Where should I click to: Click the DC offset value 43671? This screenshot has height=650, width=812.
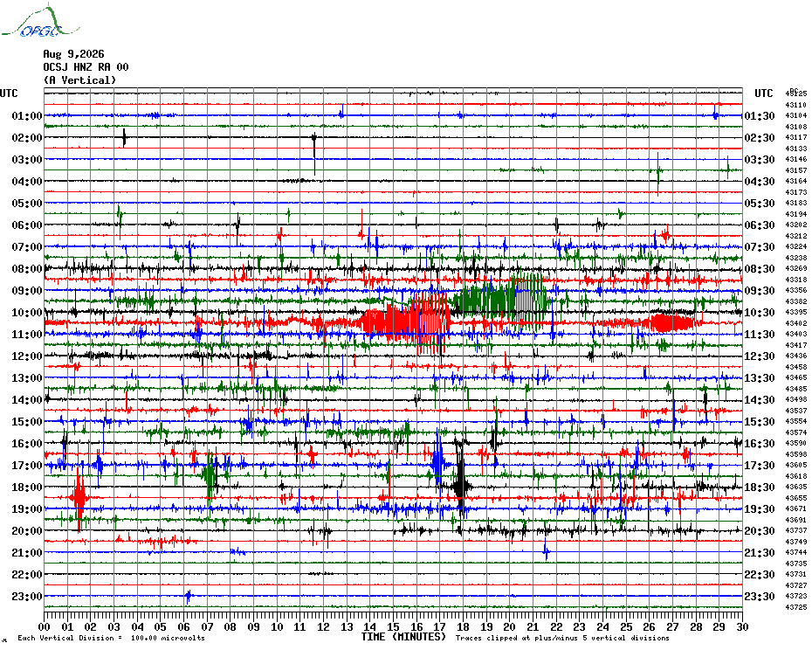796,509
